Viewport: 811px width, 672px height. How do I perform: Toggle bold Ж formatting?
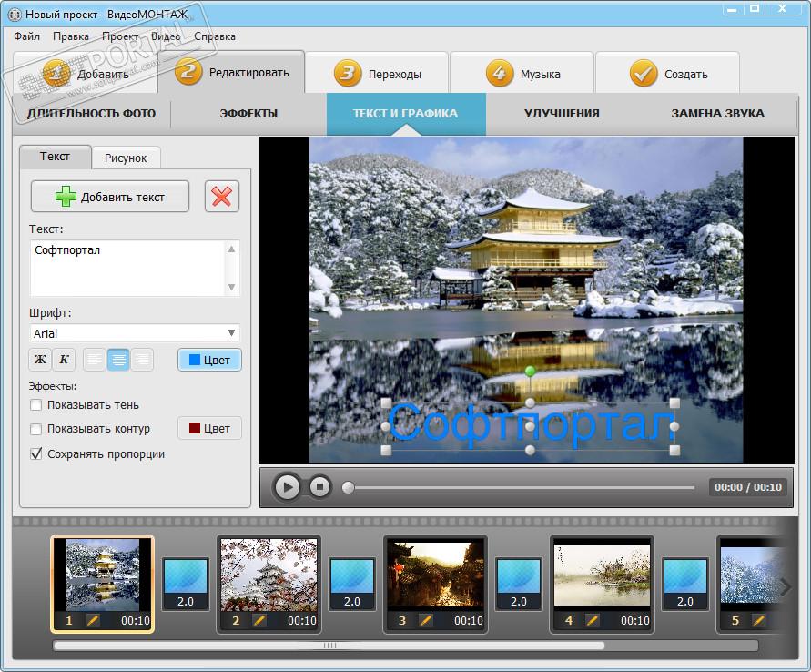coord(40,360)
